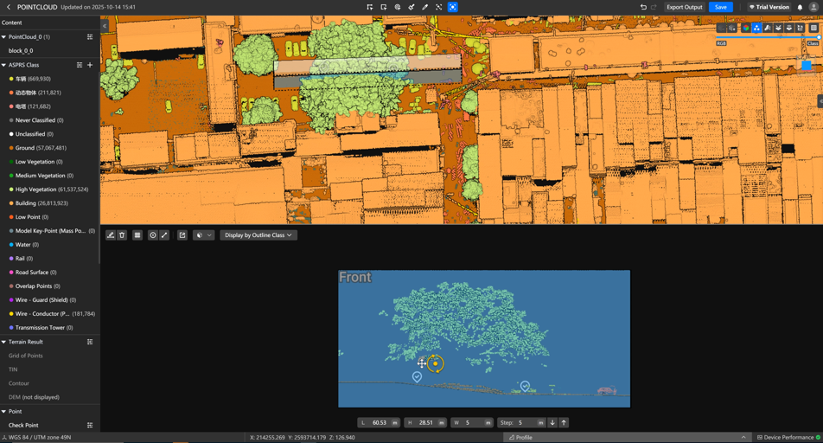Collapse the Terrain Result section
The image size is (824, 444).
click(4, 342)
